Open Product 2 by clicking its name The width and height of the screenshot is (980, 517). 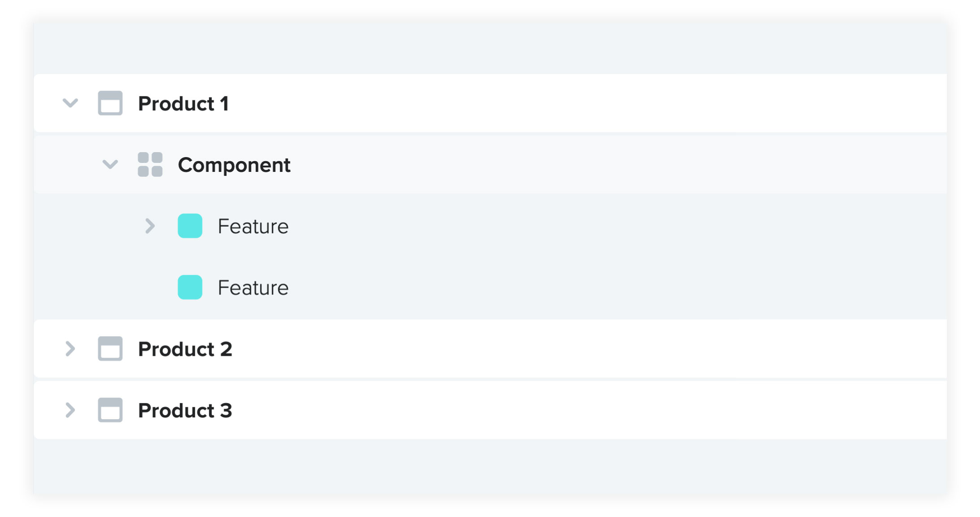click(x=185, y=349)
